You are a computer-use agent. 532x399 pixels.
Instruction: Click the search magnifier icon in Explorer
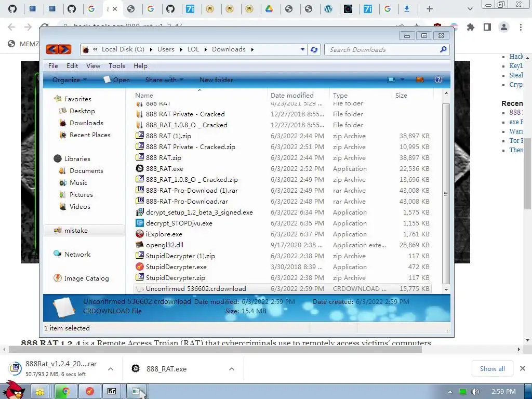[443, 49]
